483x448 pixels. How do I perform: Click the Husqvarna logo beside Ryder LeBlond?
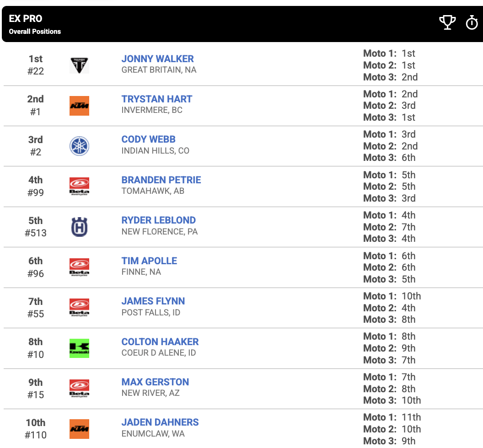(x=79, y=227)
